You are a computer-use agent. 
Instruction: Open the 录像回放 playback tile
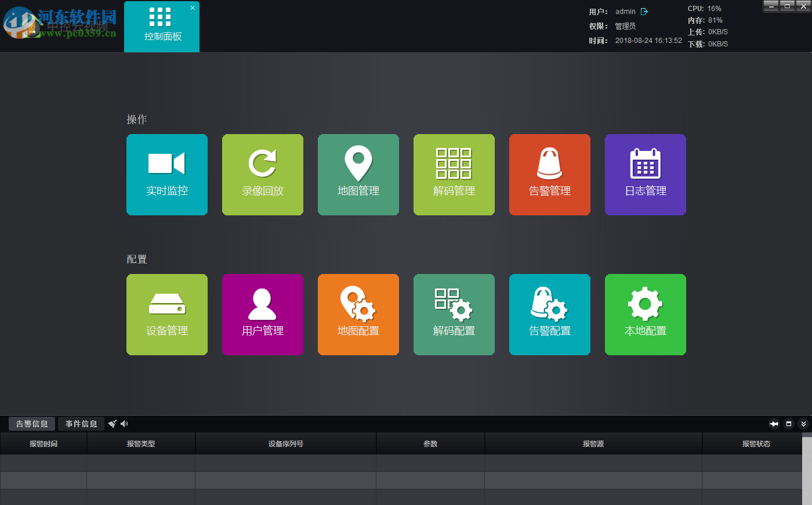click(263, 175)
